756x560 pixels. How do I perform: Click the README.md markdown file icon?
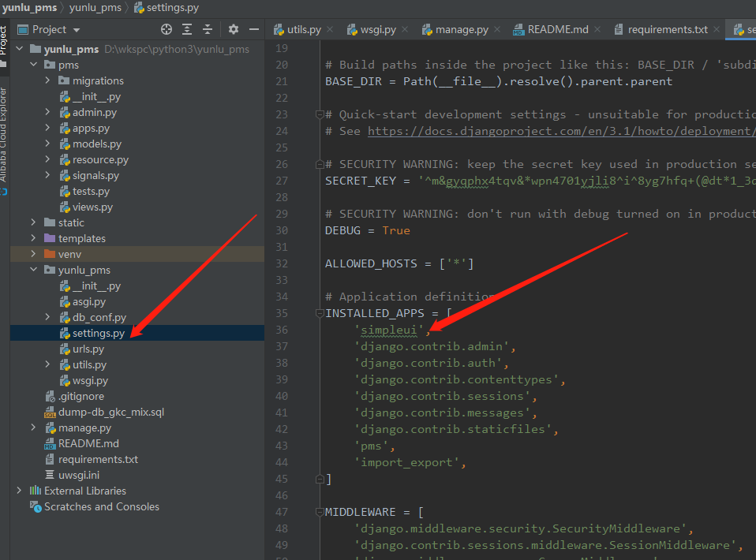coord(50,444)
